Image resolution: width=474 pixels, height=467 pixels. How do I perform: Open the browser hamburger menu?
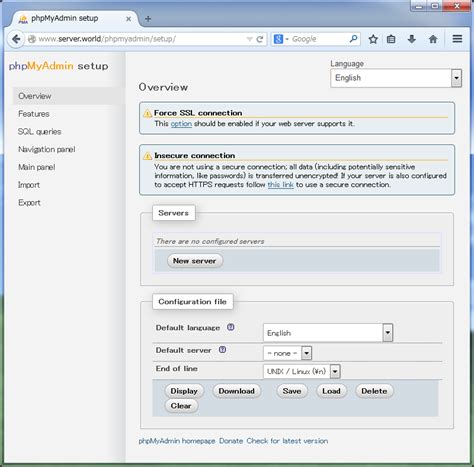(x=457, y=39)
